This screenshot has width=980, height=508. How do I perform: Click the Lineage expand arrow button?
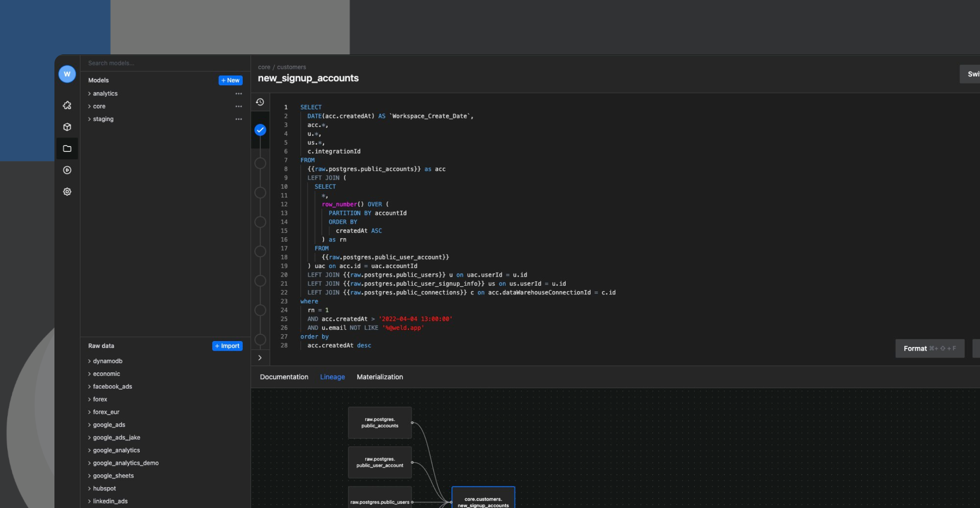(260, 358)
